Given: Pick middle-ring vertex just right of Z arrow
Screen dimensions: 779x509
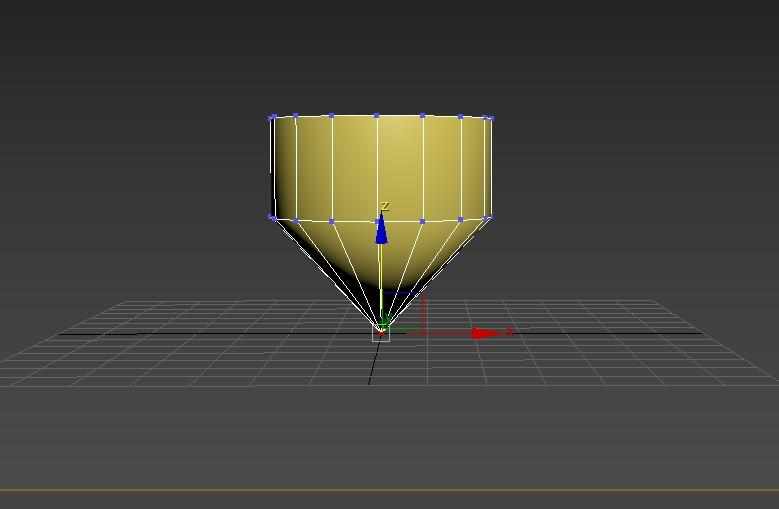Looking at the screenshot, I should click(x=423, y=221).
